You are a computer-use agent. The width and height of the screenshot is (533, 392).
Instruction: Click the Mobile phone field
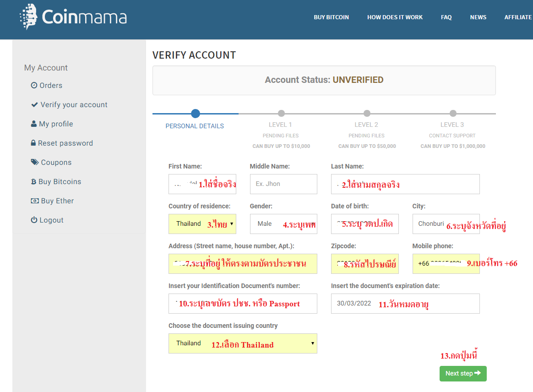pyautogui.click(x=446, y=263)
